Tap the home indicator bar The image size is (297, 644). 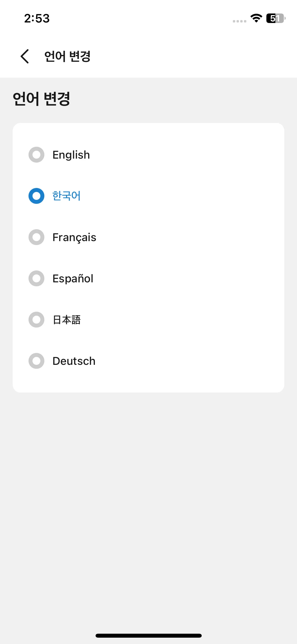coord(149,636)
